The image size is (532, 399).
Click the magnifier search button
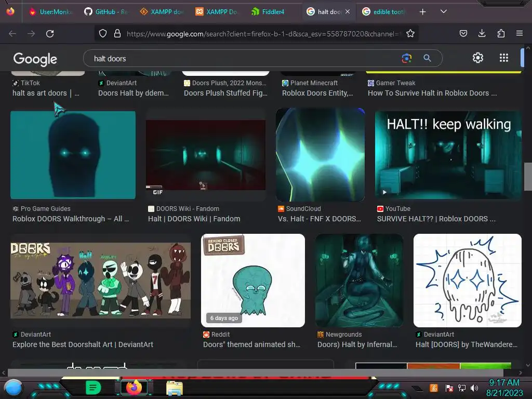pos(427,58)
